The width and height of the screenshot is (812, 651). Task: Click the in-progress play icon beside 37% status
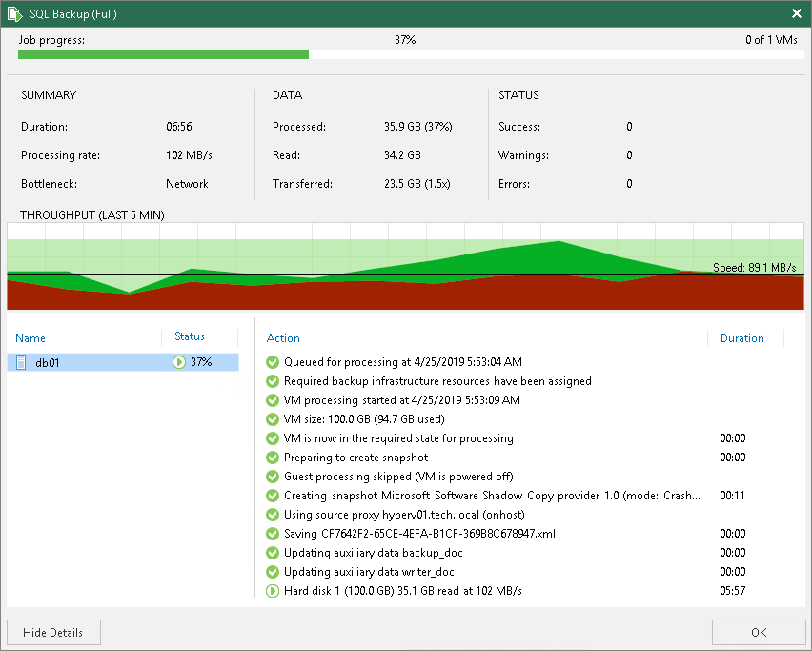click(178, 362)
